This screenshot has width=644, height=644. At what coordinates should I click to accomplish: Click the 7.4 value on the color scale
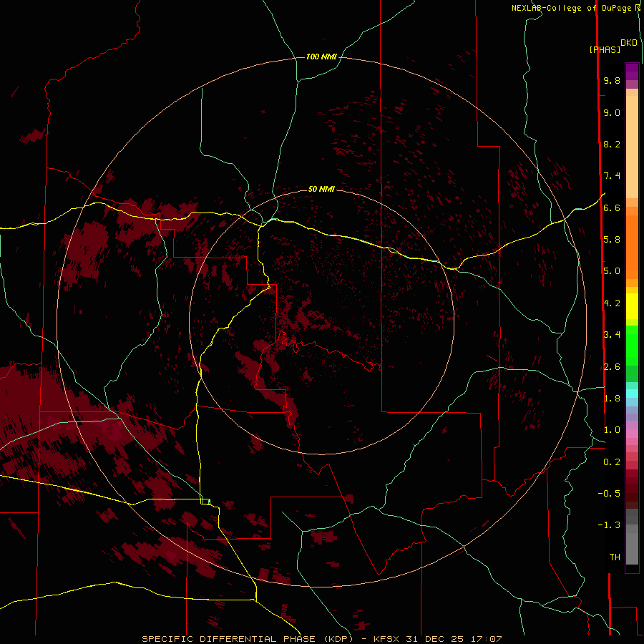612,176
